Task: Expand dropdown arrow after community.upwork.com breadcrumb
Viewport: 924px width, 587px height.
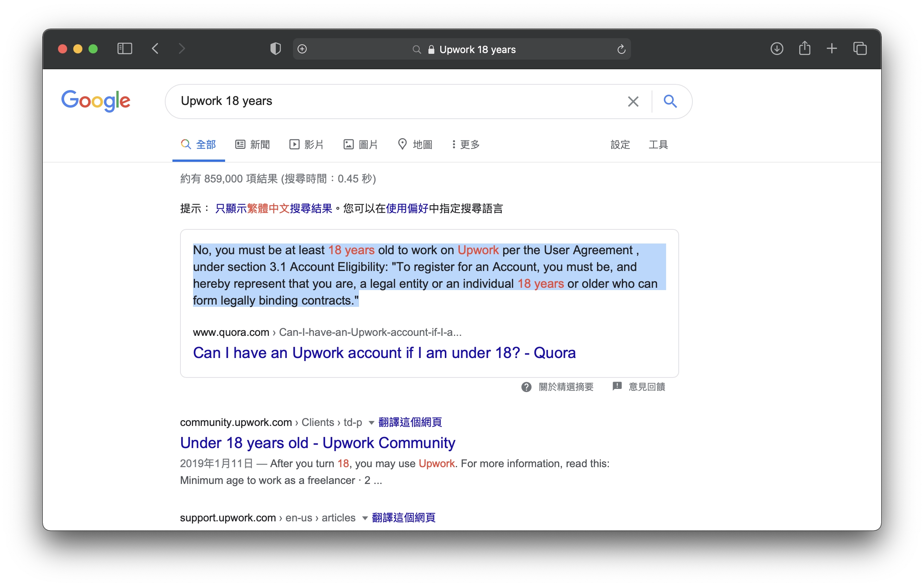Action: [x=371, y=423]
